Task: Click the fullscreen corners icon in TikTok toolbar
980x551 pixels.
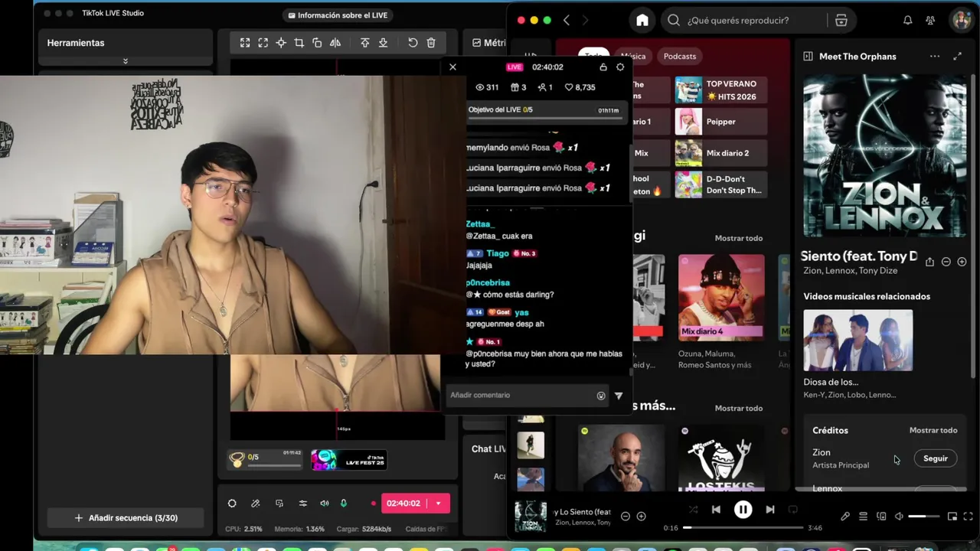Action: click(263, 43)
